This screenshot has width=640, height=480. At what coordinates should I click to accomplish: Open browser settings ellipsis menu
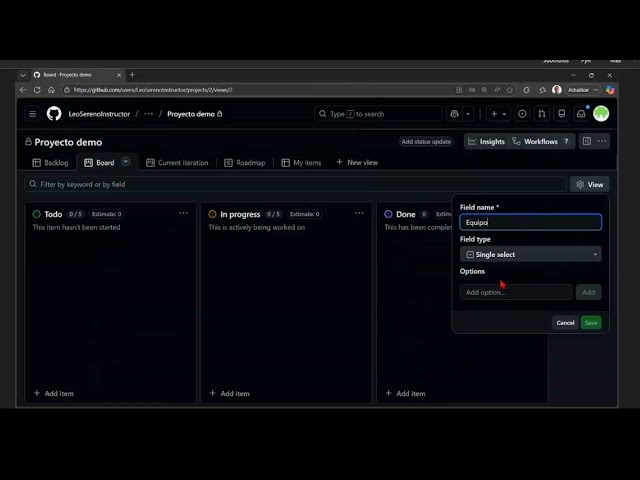pos(596,90)
